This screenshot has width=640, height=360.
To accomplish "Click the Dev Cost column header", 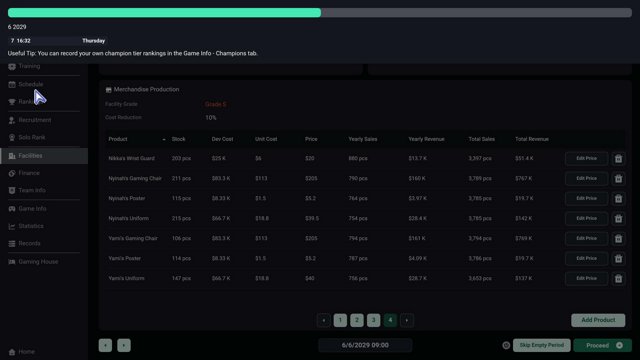I will click(x=222, y=139).
